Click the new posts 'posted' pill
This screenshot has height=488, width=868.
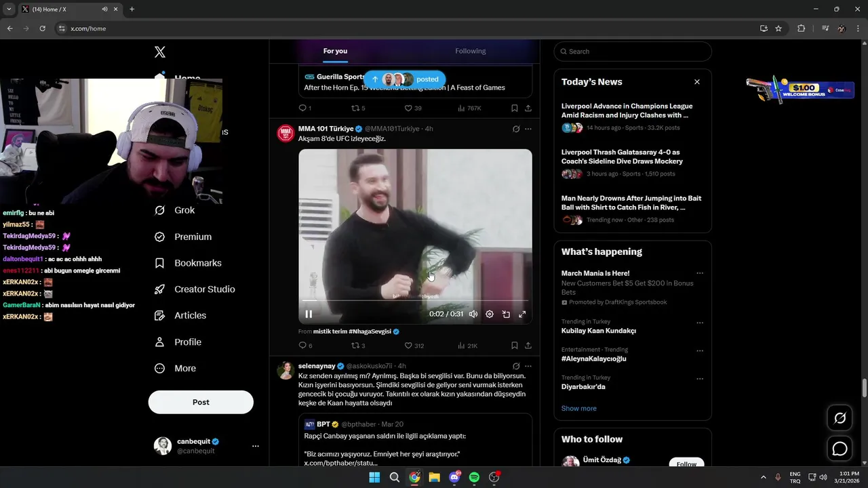(405, 79)
